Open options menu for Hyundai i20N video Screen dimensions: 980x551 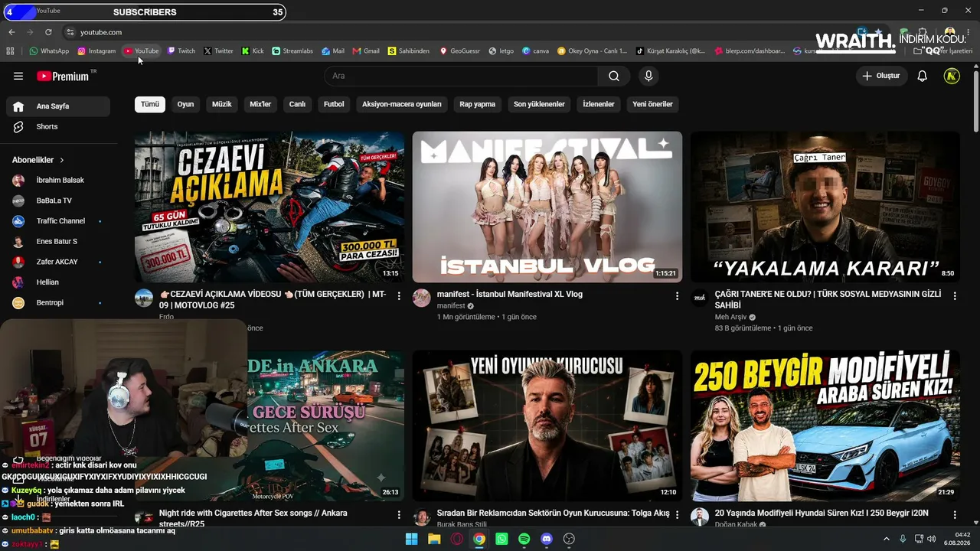tap(955, 515)
